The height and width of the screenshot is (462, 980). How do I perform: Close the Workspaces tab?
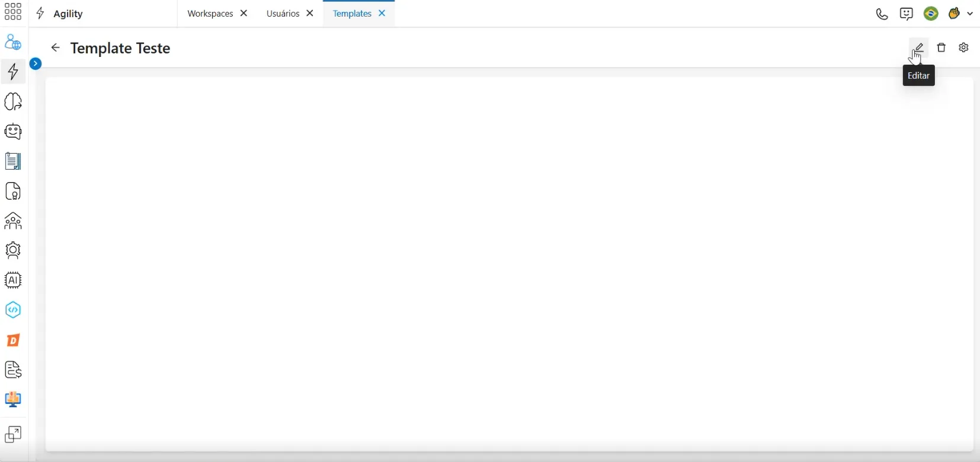[244, 14]
